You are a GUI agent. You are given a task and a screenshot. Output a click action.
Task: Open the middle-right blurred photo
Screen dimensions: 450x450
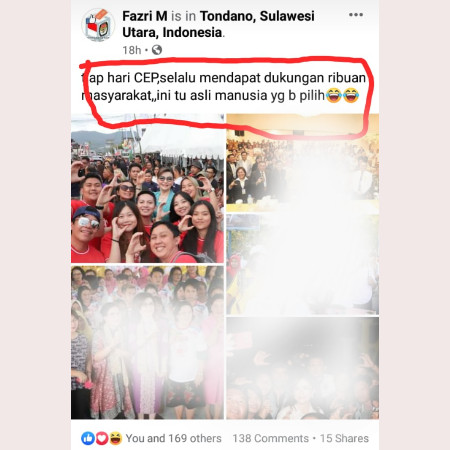(303, 264)
